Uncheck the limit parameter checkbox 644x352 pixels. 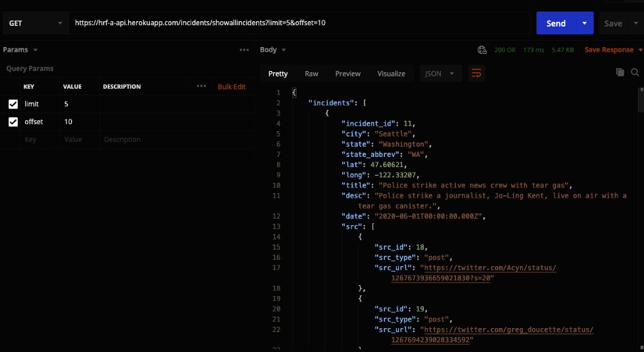[x=13, y=104]
